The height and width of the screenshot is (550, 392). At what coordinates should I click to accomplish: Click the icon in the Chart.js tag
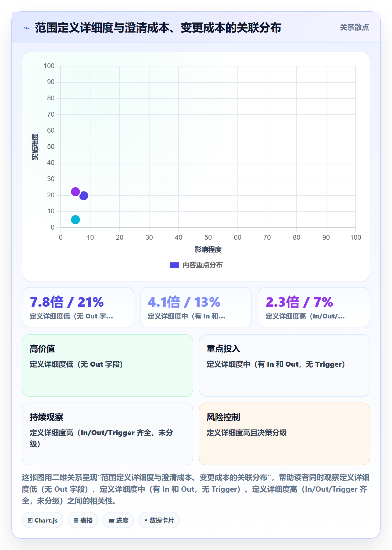coord(30,521)
